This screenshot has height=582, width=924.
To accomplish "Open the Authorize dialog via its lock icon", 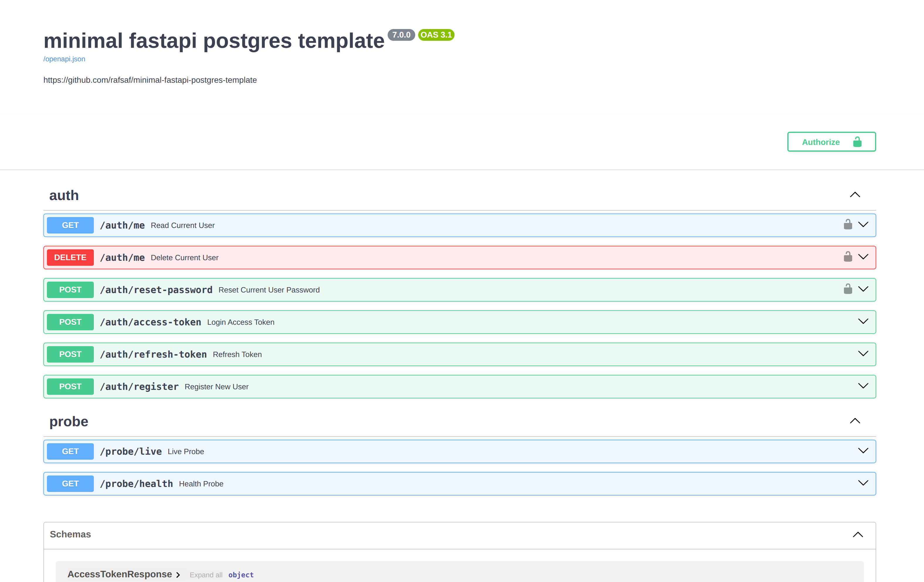I will [x=858, y=142].
